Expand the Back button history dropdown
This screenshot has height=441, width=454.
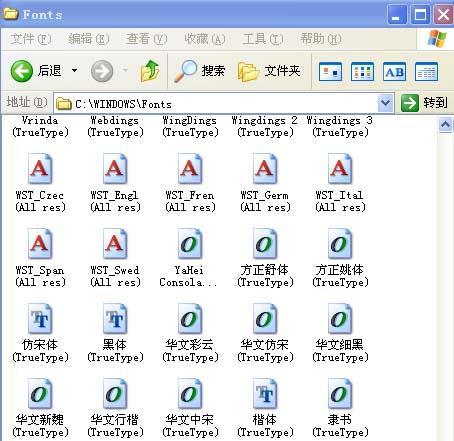75,70
